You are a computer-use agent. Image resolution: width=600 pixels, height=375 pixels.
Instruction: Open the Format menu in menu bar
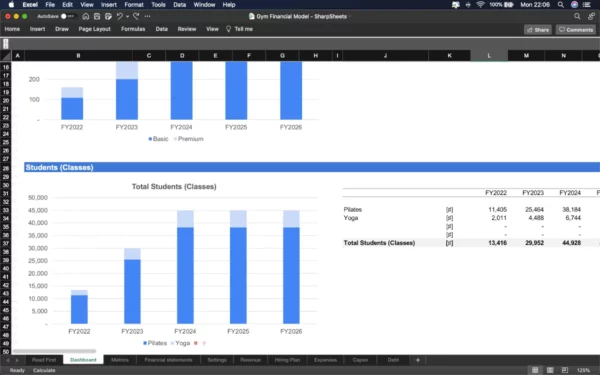click(x=134, y=5)
